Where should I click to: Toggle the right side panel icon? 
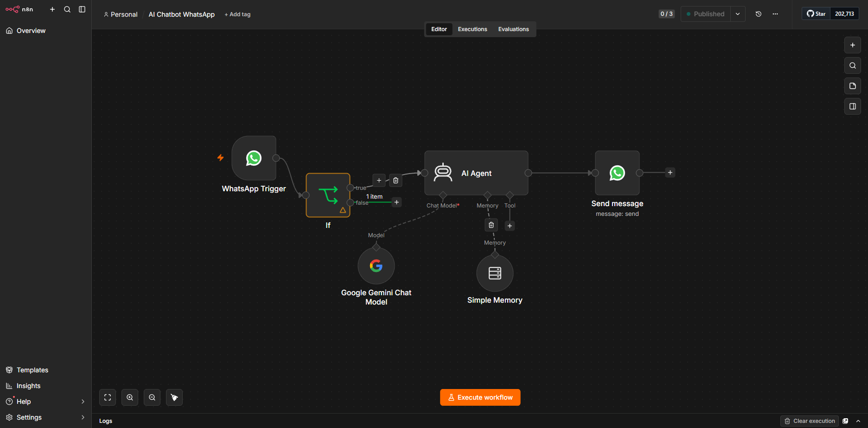[x=853, y=106]
